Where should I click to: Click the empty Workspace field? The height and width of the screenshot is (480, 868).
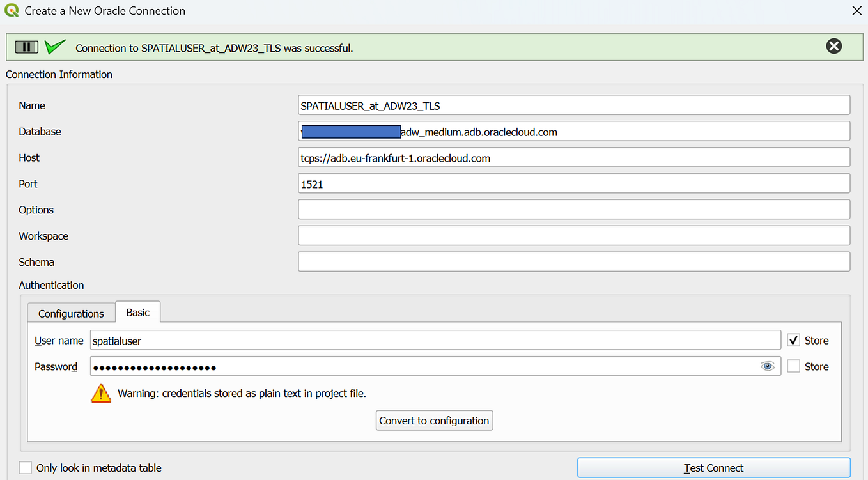pos(574,235)
